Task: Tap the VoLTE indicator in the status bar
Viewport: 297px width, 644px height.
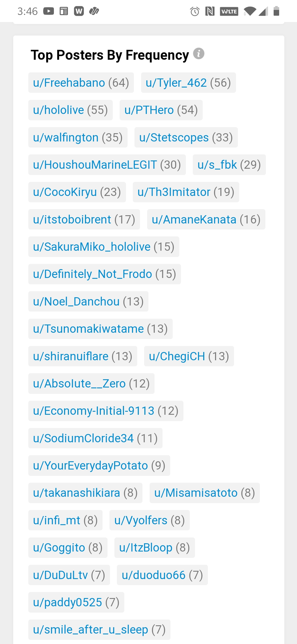Action: point(229,11)
